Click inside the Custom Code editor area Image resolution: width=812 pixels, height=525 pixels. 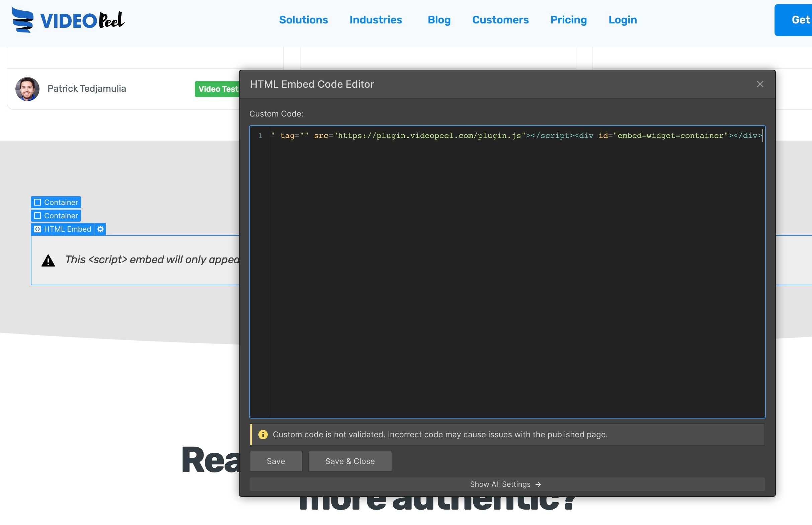507,272
